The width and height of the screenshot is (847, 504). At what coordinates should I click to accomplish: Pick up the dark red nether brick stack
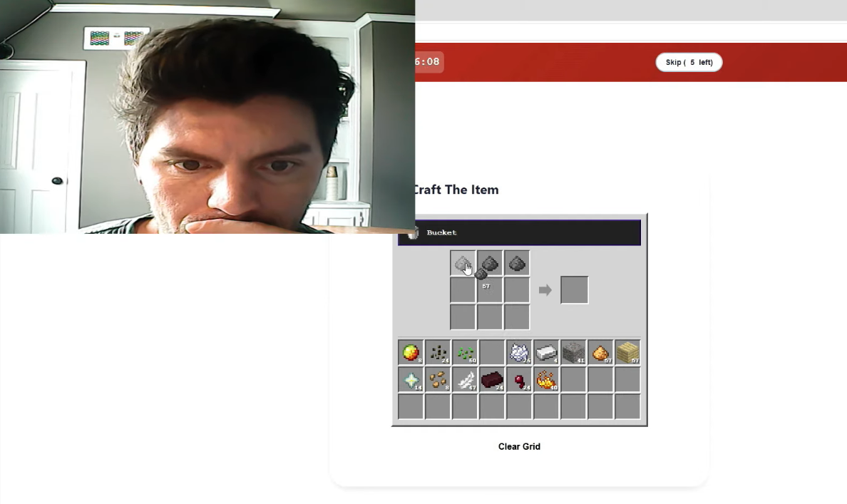point(491,380)
